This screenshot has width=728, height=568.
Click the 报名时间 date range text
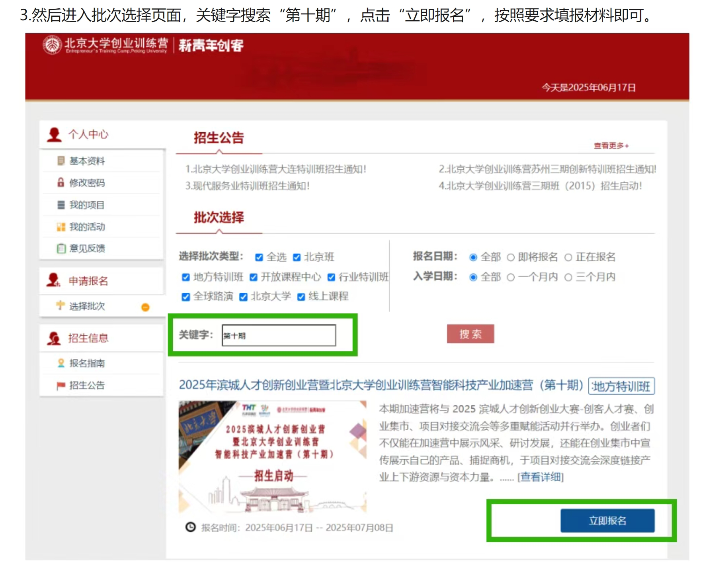point(297,528)
